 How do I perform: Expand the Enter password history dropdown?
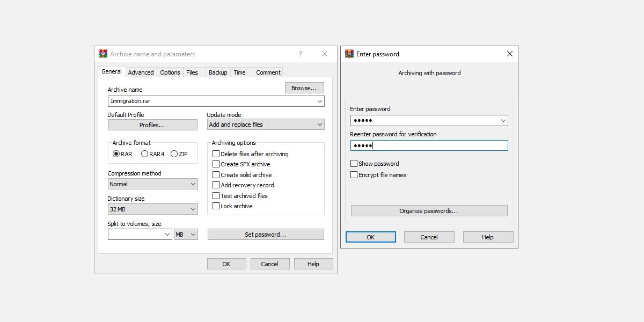[503, 120]
